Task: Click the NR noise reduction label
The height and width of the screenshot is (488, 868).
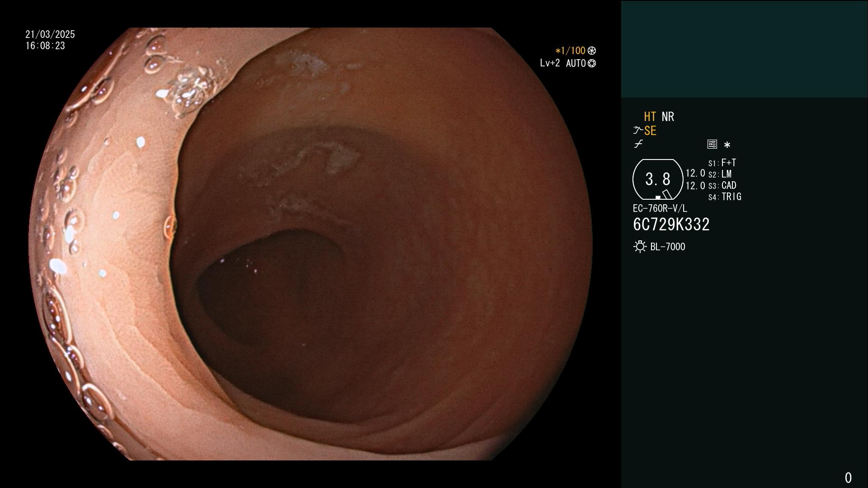Action: 668,117
